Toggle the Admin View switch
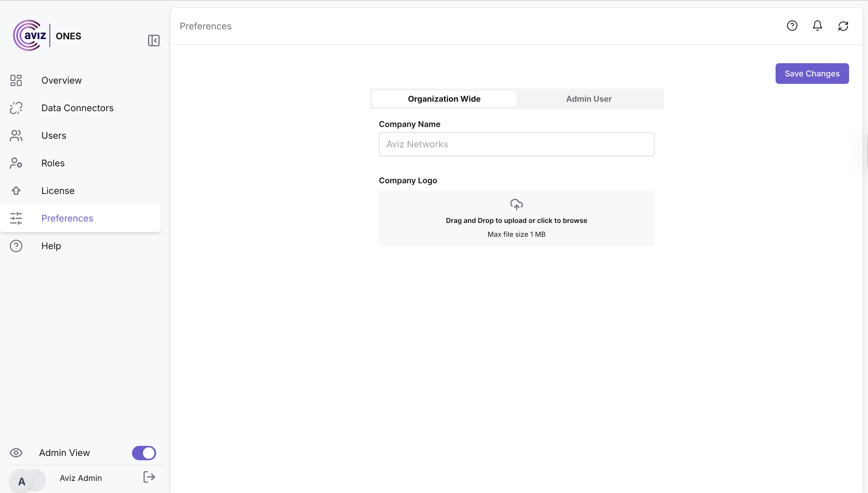The image size is (868, 493). pyautogui.click(x=144, y=453)
